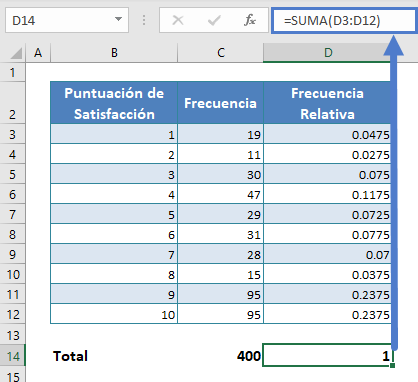Click the Name Box showing D14
This screenshot has width=418, height=382.
67,21
